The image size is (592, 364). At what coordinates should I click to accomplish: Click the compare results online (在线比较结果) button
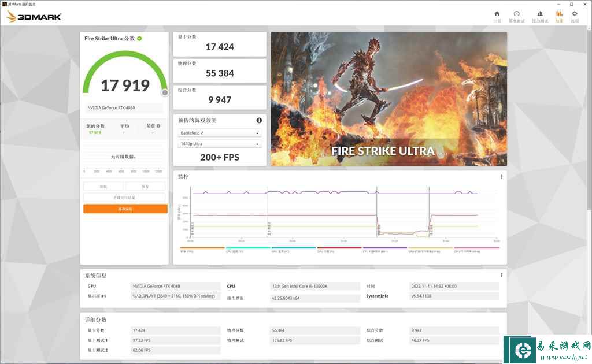[124, 197]
